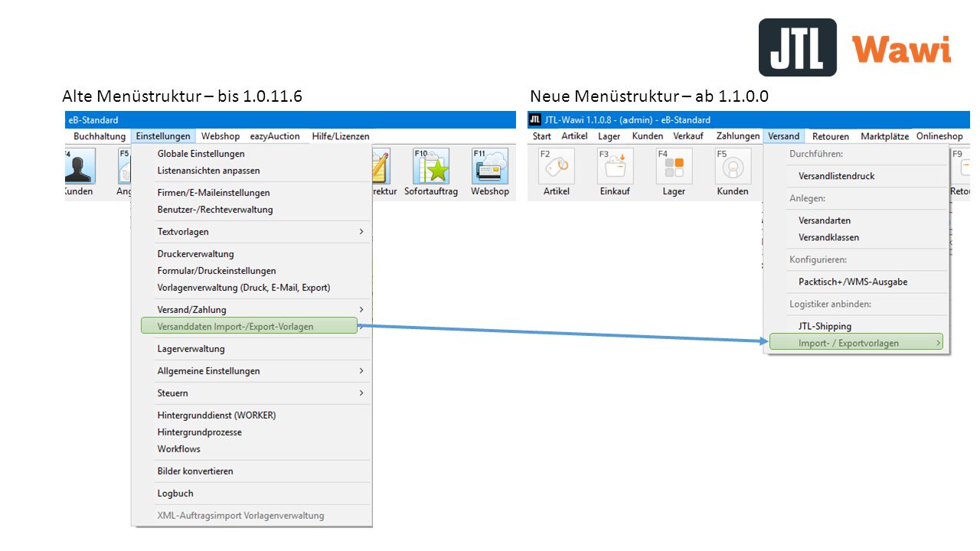Viewport: 980px width, 551px height.
Task: Open the Kunden menu in JTL-Wawi menubar
Action: [648, 136]
